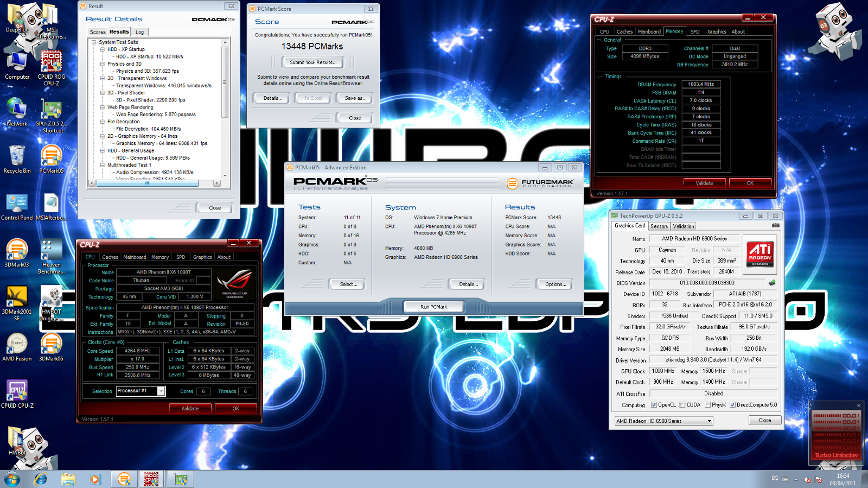Click Close button in GPU-Z window
The height and width of the screenshot is (488, 868).
(x=765, y=420)
